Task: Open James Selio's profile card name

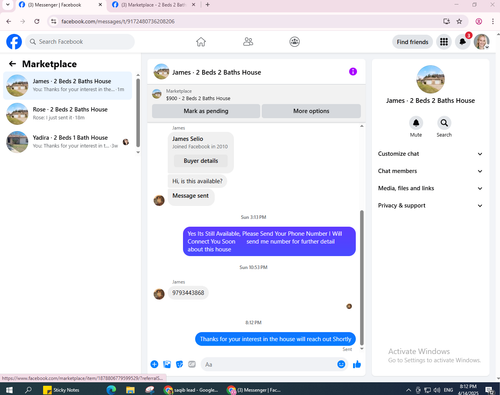Action: coord(188,139)
